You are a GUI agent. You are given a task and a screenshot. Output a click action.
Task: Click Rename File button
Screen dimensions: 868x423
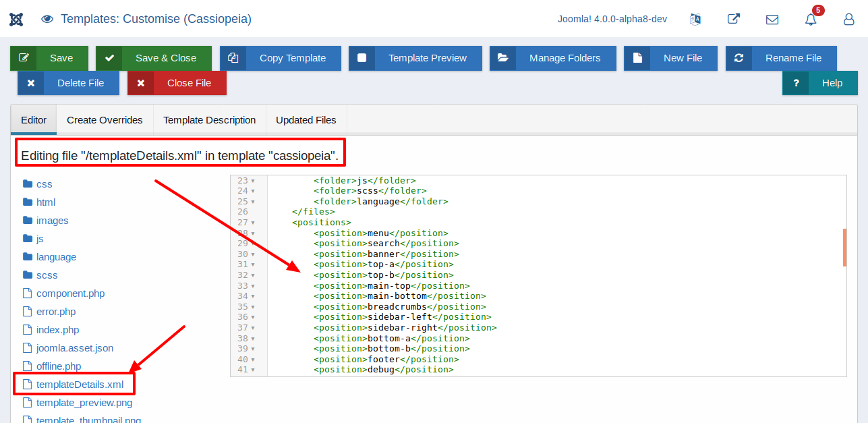[x=781, y=58]
